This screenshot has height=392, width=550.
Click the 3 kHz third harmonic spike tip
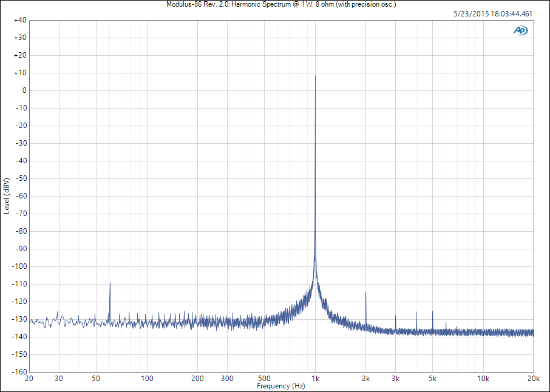(x=396, y=316)
